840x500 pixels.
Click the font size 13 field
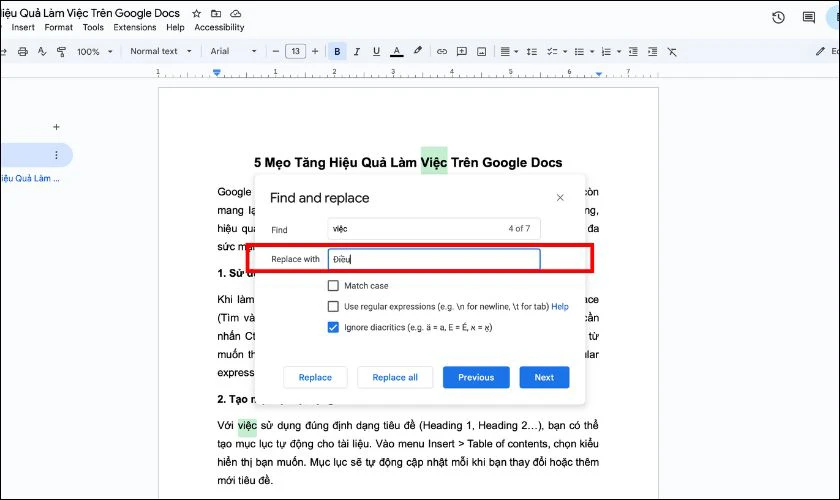(x=295, y=51)
